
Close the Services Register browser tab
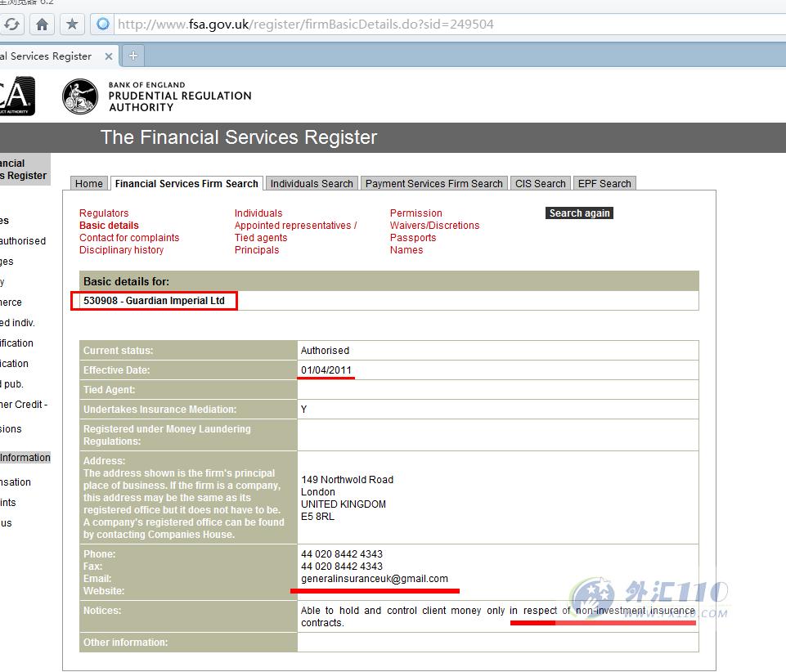(x=108, y=56)
